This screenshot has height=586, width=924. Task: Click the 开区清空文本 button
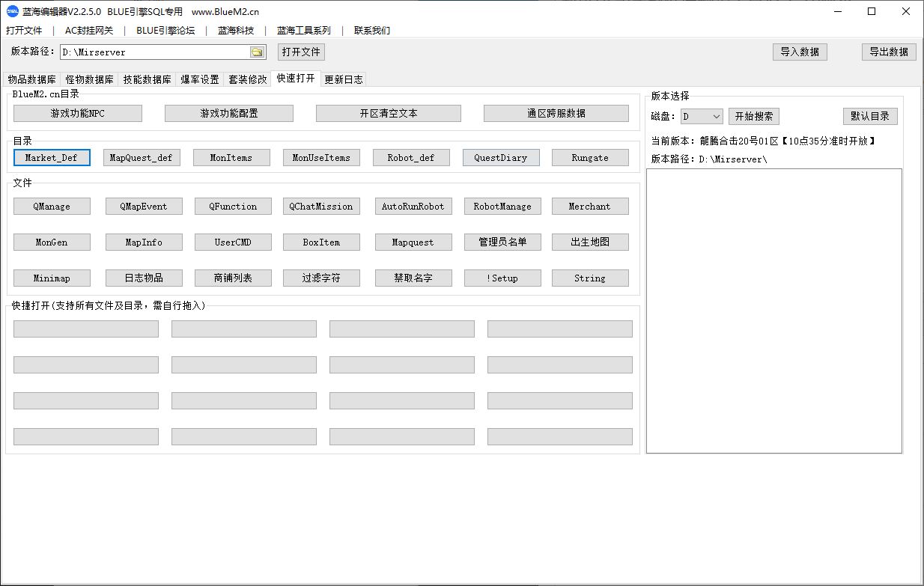[x=389, y=113]
